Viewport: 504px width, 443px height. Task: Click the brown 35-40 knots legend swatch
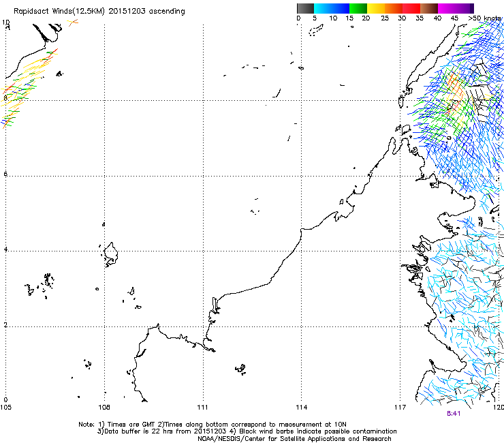click(429, 8)
